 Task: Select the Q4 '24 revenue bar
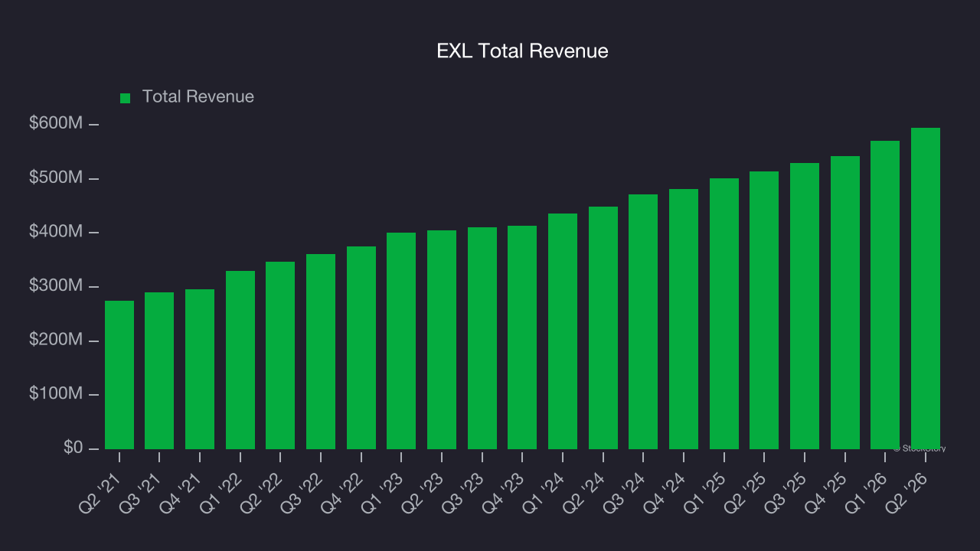[x=684, y=319]
